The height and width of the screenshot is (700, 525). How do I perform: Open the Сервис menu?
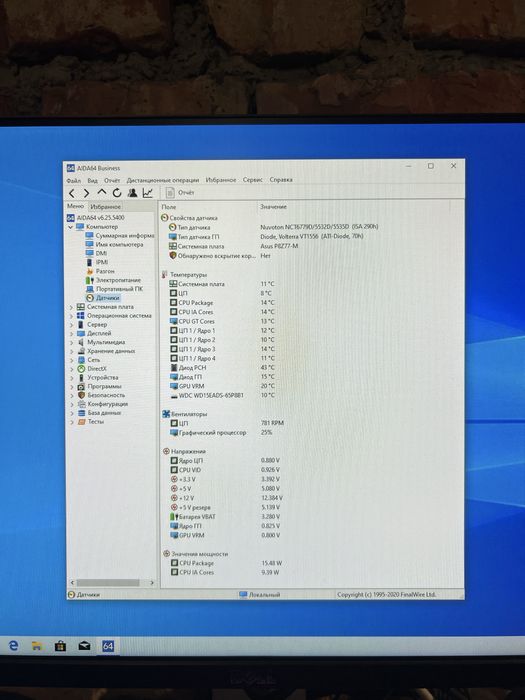(x=253, y=179)
